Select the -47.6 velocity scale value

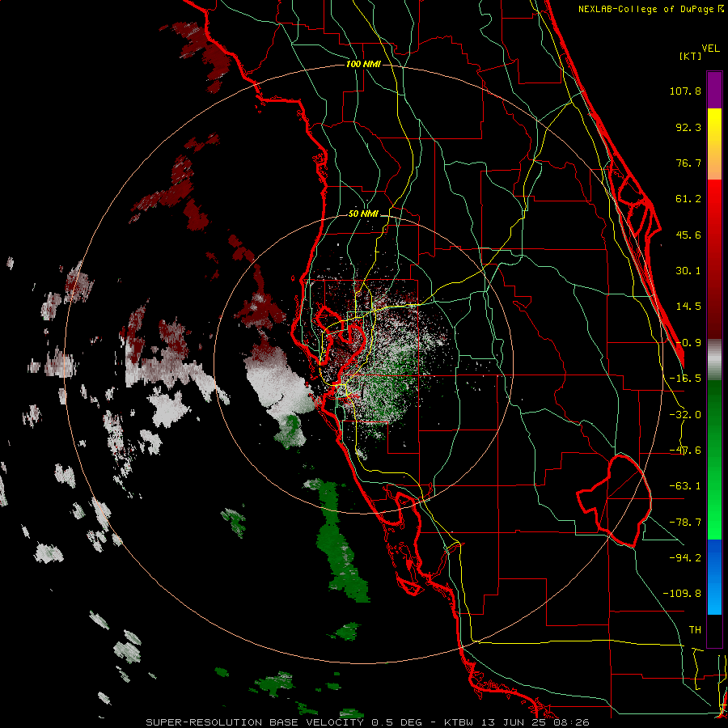685,451
